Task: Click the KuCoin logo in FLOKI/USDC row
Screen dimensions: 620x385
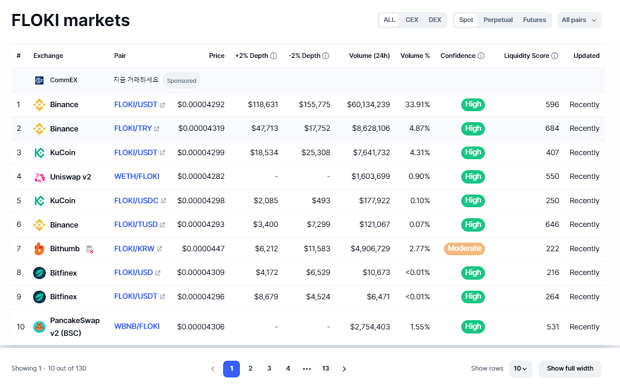Action: pos(39,201)
